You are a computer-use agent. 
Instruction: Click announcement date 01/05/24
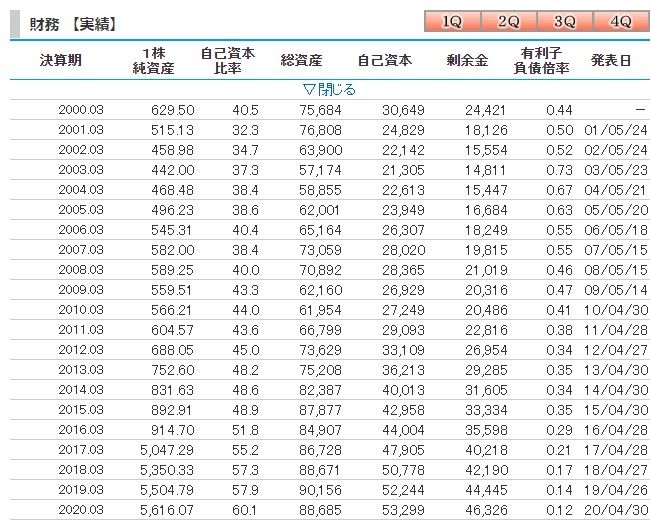(616, 130)
